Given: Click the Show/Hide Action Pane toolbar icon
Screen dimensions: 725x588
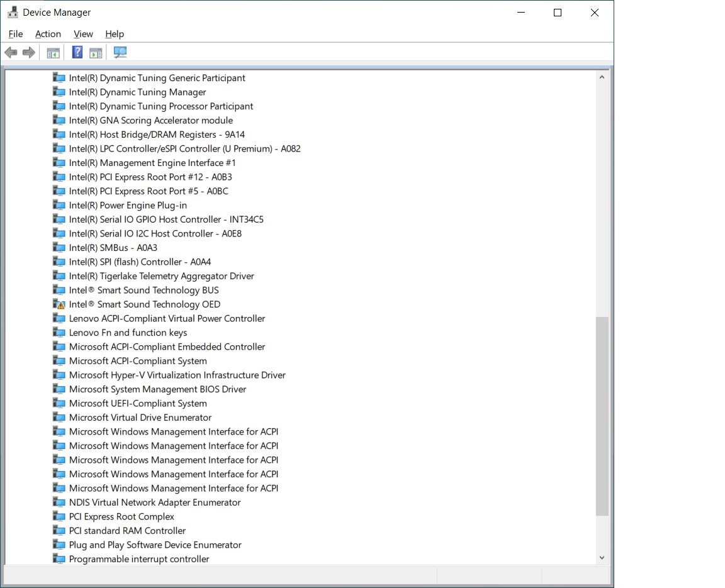Looking at the screenshot, I should click(x=96, y=53).
